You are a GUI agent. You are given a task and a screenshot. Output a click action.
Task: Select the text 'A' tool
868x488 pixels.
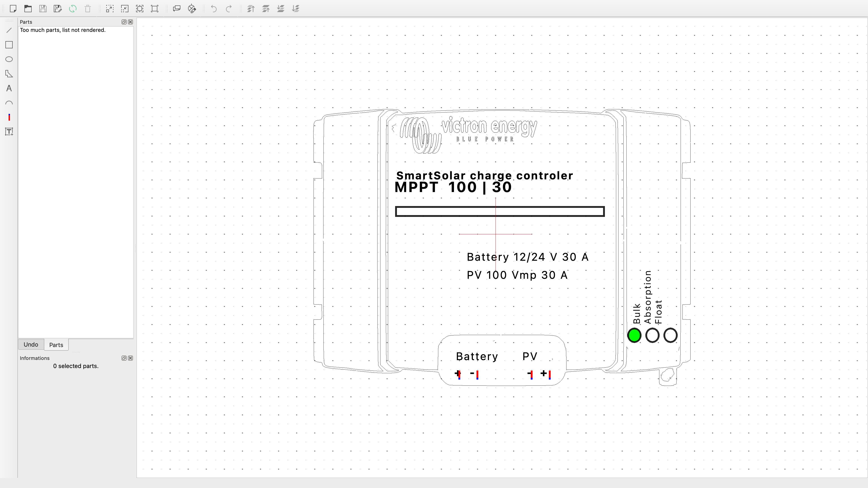tap(9, 88)
